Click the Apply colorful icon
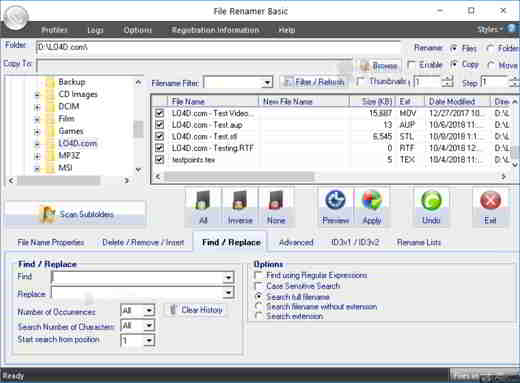The image size is (520, 383). (371, 200)
